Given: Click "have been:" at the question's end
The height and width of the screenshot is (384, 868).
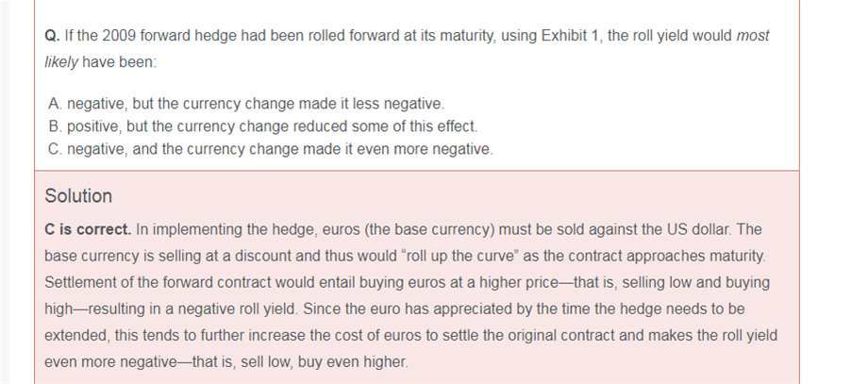Looking at the screenshot, I should tap(120, 62).
